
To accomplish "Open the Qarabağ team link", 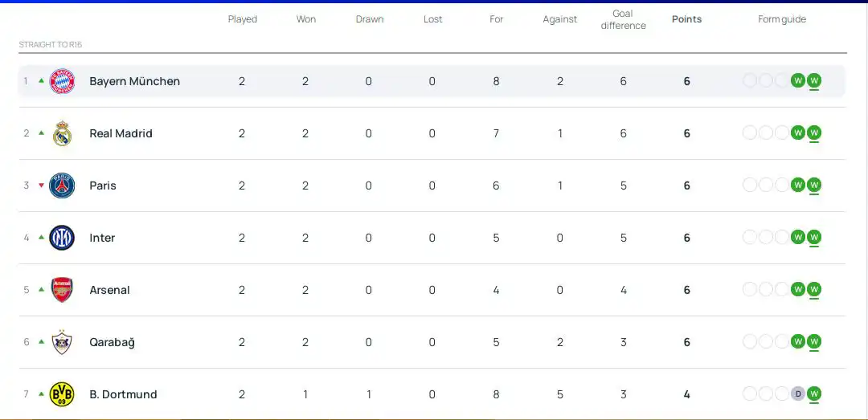I will pos(112,342).
